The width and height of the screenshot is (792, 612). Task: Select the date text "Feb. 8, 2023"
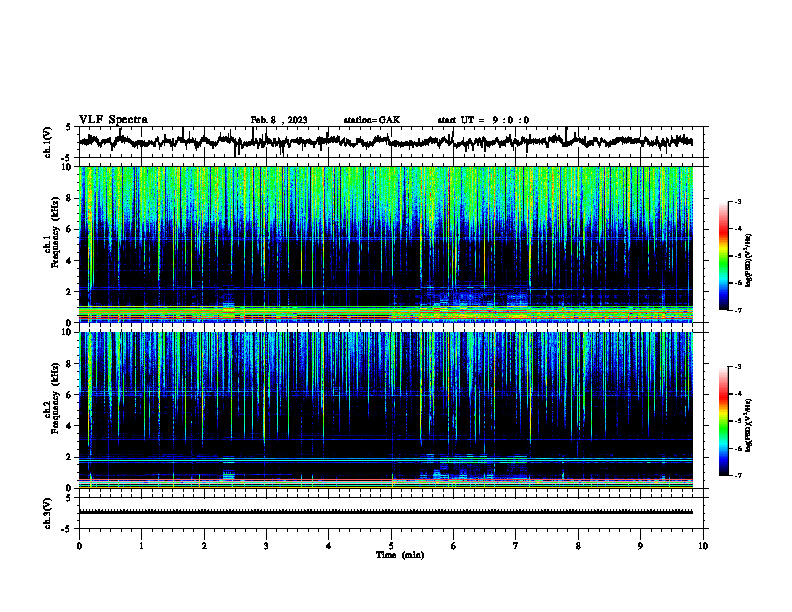click(279, 120)
